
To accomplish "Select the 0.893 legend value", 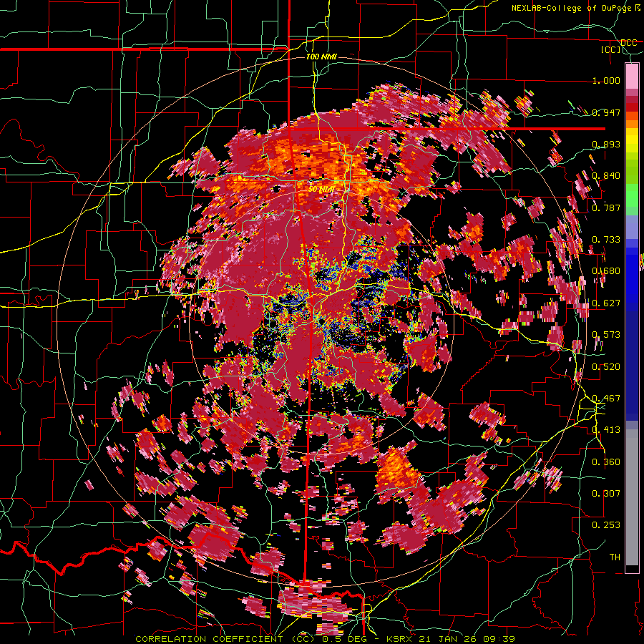I will (606, 144).
